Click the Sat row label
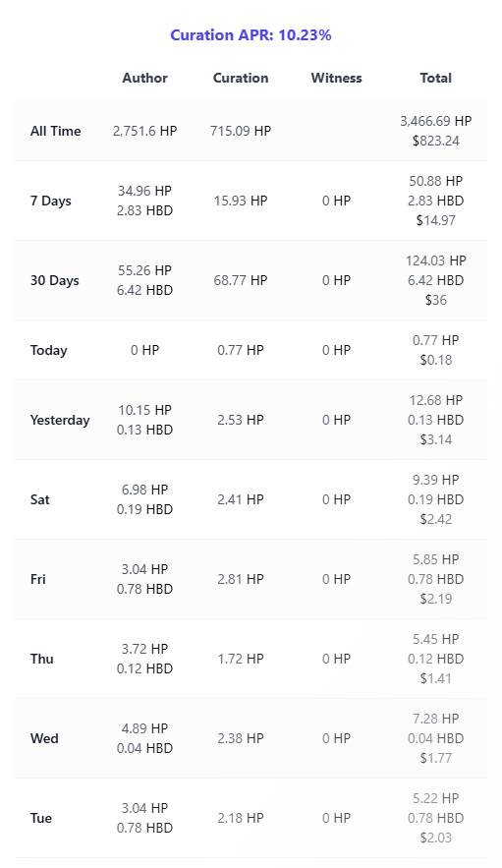This screenshot has width=502, height=868. 40,500
